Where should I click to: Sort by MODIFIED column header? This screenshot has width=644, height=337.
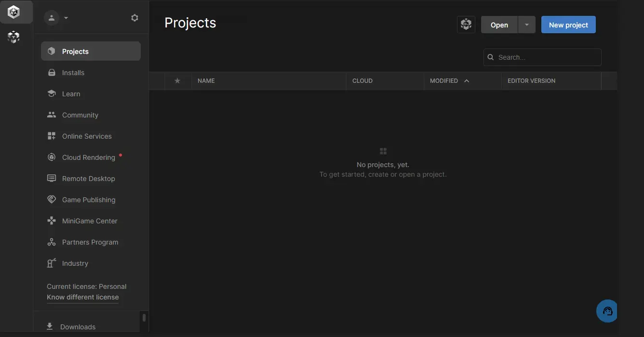pos(444,81)
